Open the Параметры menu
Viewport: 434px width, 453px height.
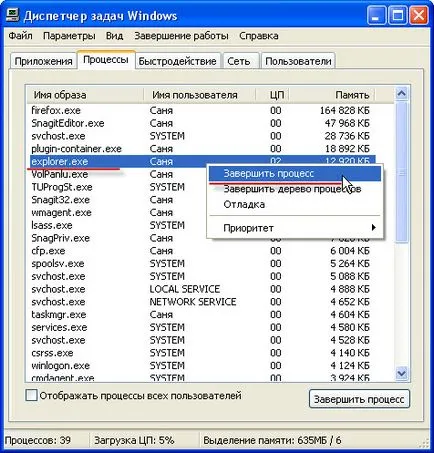click(x=69, y=36)
